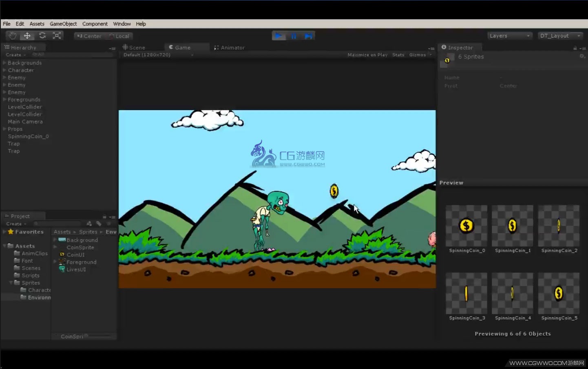Toggle the Inspector lock icon

(575, 48)
